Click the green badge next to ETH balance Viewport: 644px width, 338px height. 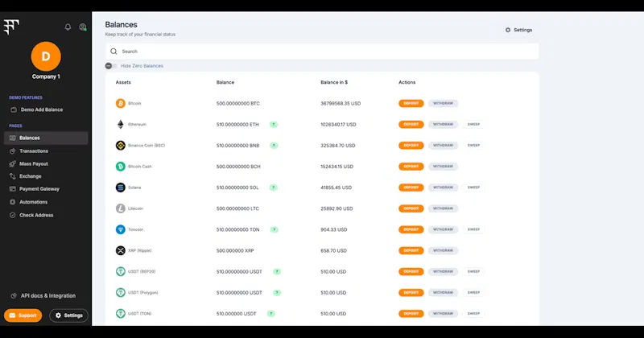click(x=274, y=125)
